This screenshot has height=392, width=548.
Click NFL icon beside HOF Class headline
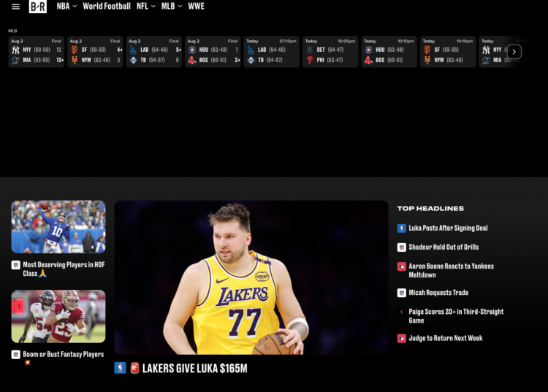[16, 265]
